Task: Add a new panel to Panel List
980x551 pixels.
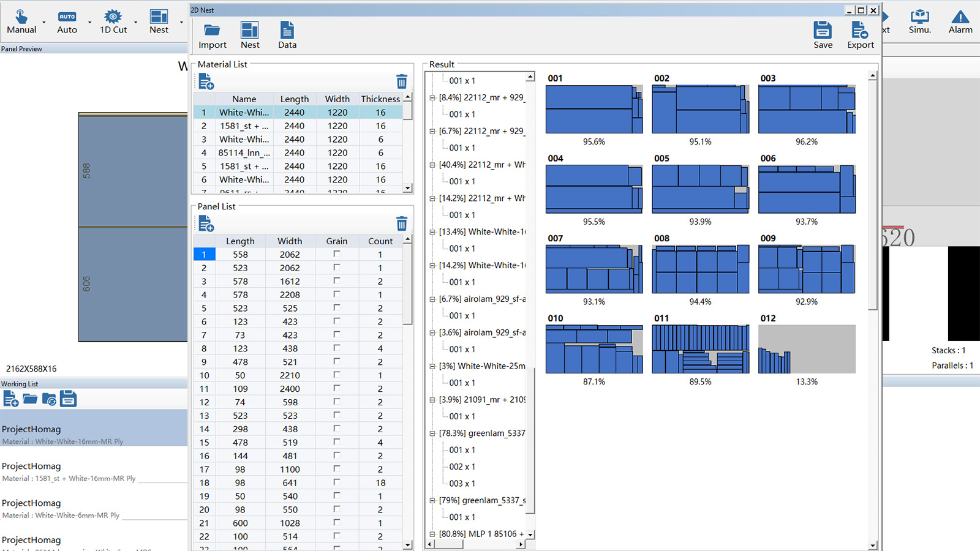Action: click(206, 224)
